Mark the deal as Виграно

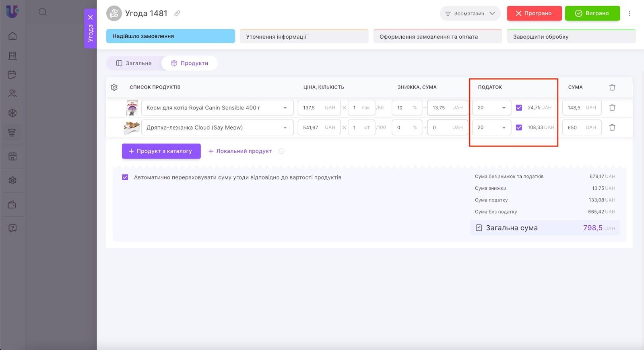(592, 13)
